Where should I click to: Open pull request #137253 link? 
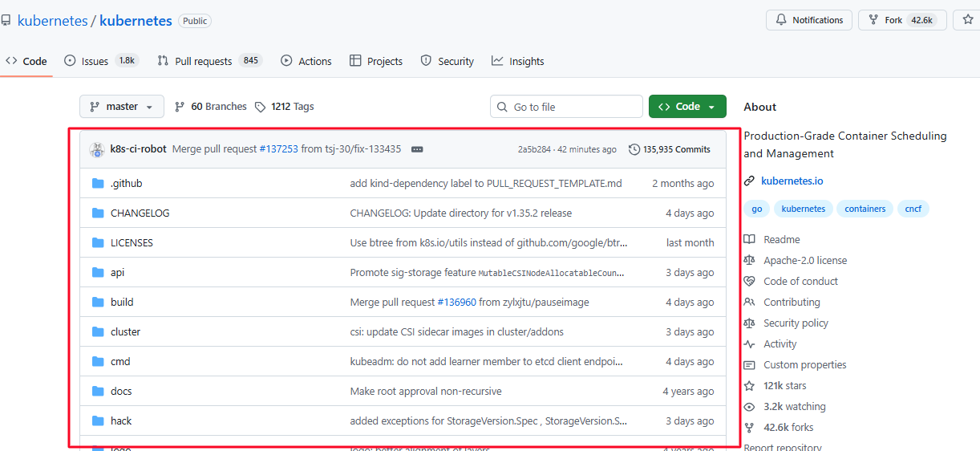(278, 149)
